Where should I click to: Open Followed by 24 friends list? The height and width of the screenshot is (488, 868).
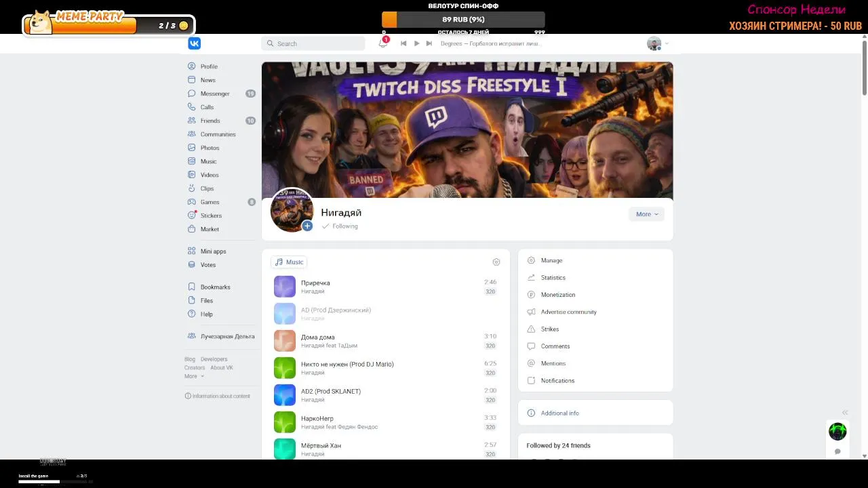tap(558, 445)
